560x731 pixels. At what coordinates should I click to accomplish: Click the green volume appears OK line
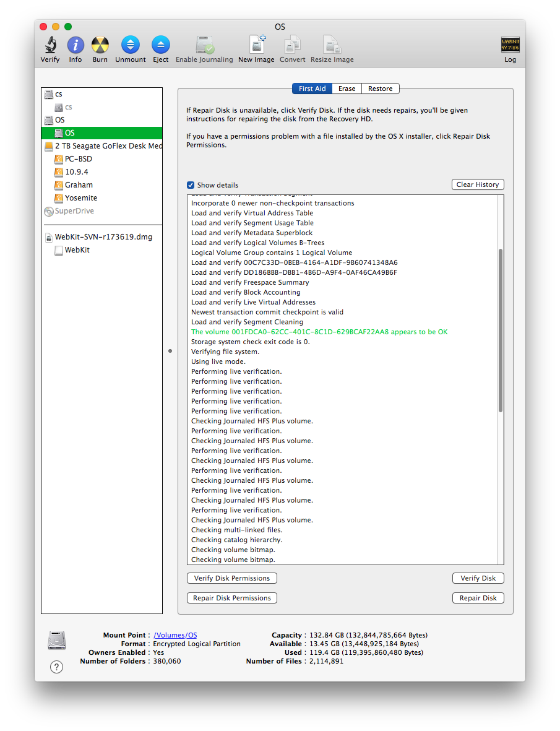(319, 332)
